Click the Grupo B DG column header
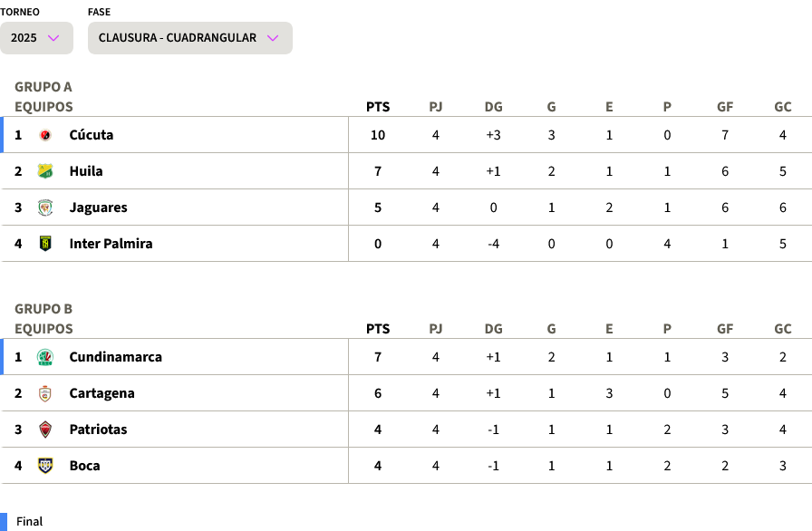812x531 pixels. [x=493, y=329]
